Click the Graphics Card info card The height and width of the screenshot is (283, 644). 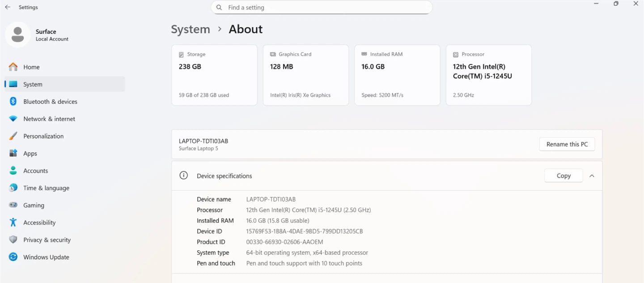pyautogui.click(x=305, y=75)
